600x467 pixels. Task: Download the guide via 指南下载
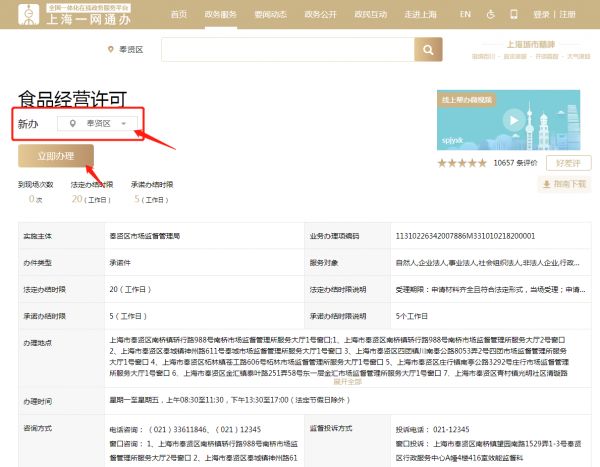565,185
